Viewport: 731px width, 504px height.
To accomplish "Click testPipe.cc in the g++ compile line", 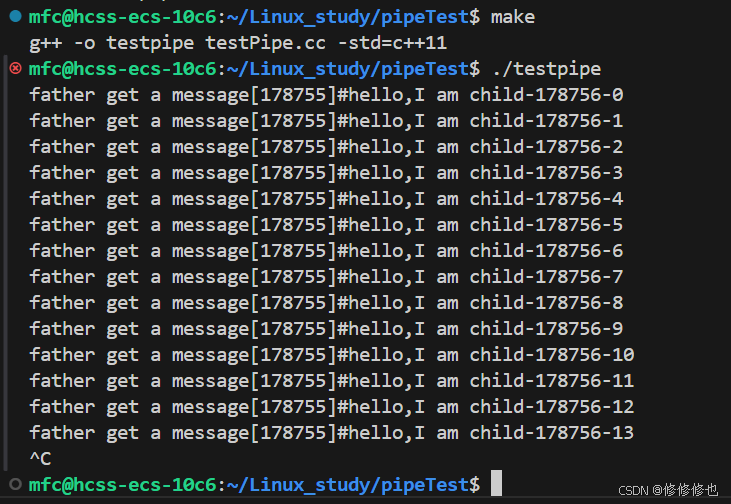I will coord(265,43).
